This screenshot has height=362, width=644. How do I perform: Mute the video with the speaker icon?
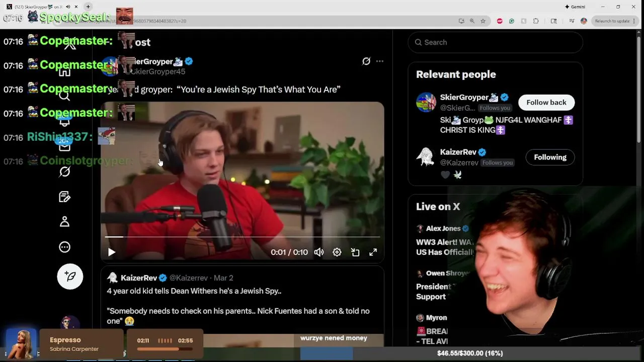(319, 252)
